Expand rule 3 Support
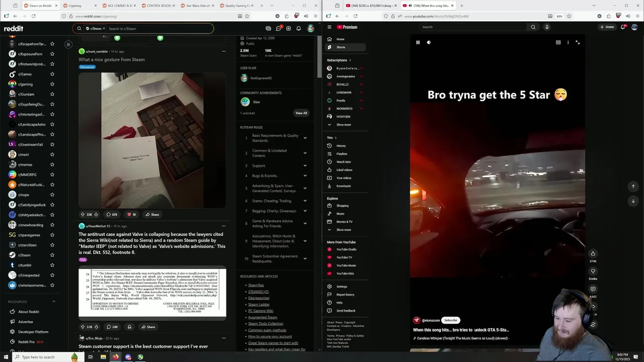Viewport: 644px width, 362px height. point(305,165)
